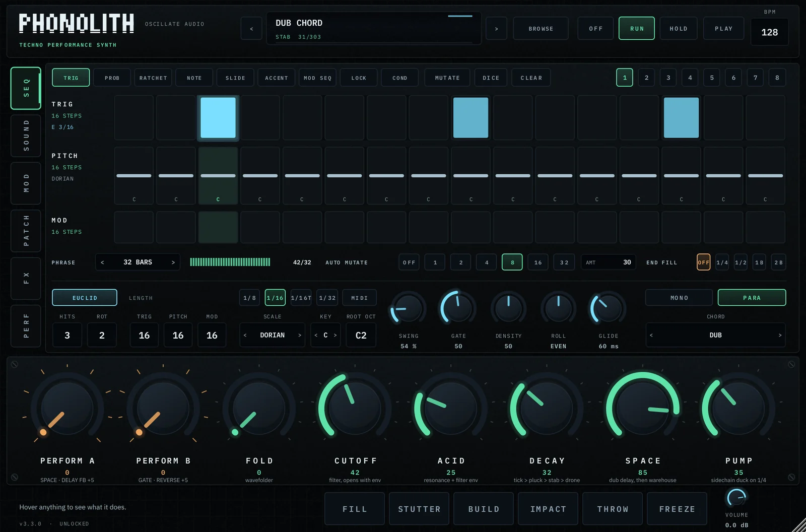Viewport: 806px width, 532px height.
Task: Open the SCALE selector showing DORIAN
Action: tap(272, 335)
